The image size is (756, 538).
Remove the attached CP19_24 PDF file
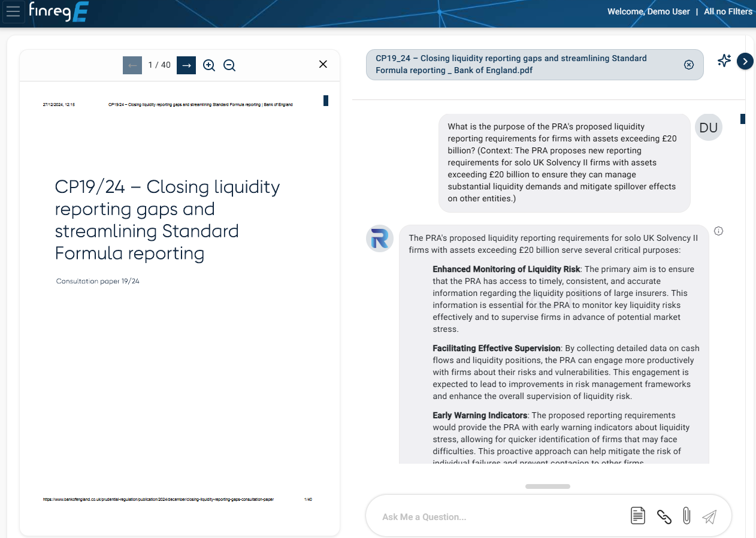click(x=689, y=65)
